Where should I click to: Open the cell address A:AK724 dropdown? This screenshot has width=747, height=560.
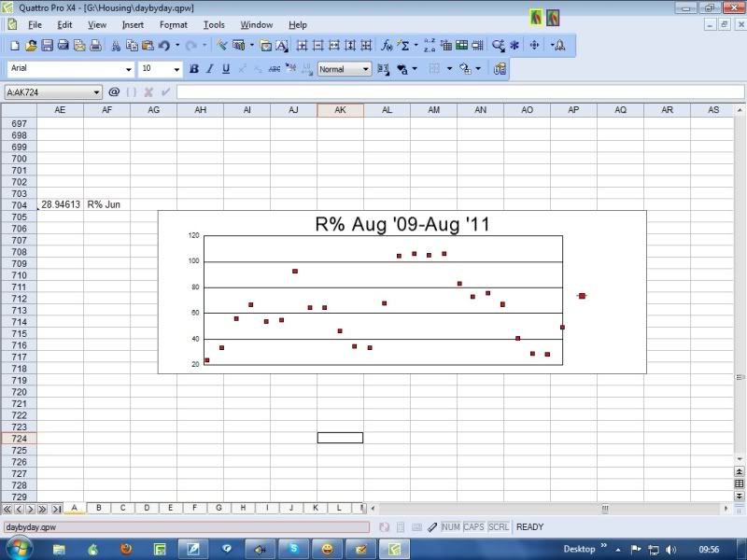pyautogui.click(x=96, y=92)
